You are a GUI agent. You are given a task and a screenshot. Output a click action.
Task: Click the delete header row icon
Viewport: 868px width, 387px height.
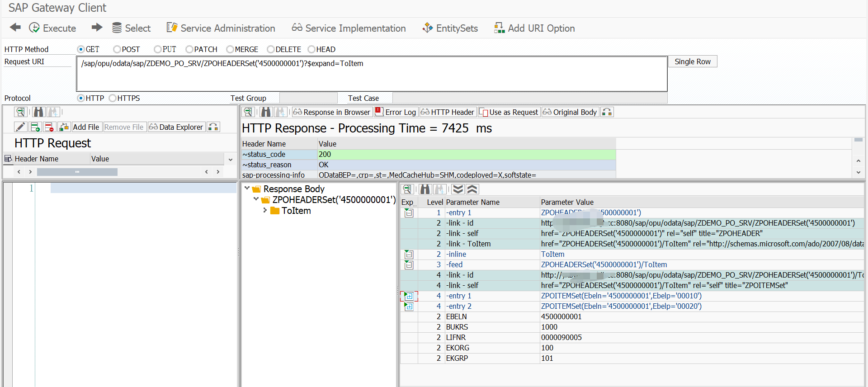click(49, 127)
